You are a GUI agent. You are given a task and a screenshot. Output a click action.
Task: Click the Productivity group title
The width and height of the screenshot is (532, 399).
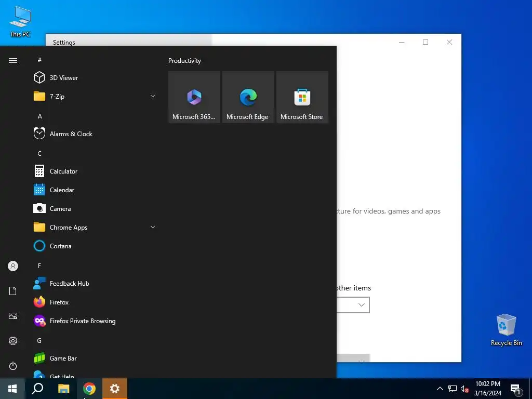tap(184, 61)
